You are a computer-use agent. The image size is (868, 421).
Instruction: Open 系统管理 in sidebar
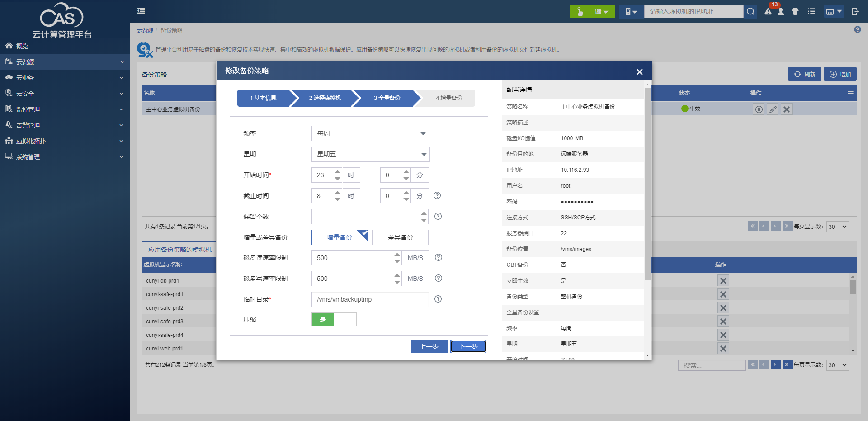click(65, 157)
